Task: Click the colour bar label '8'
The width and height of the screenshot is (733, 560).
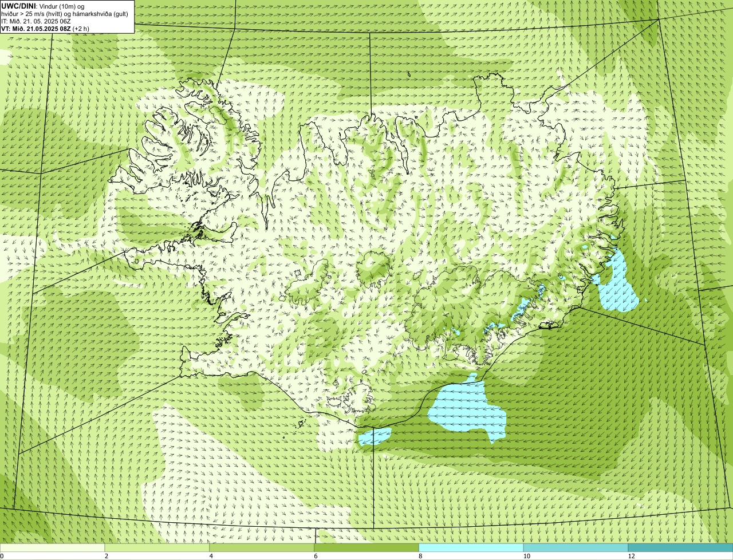Action: coord(420,556)
